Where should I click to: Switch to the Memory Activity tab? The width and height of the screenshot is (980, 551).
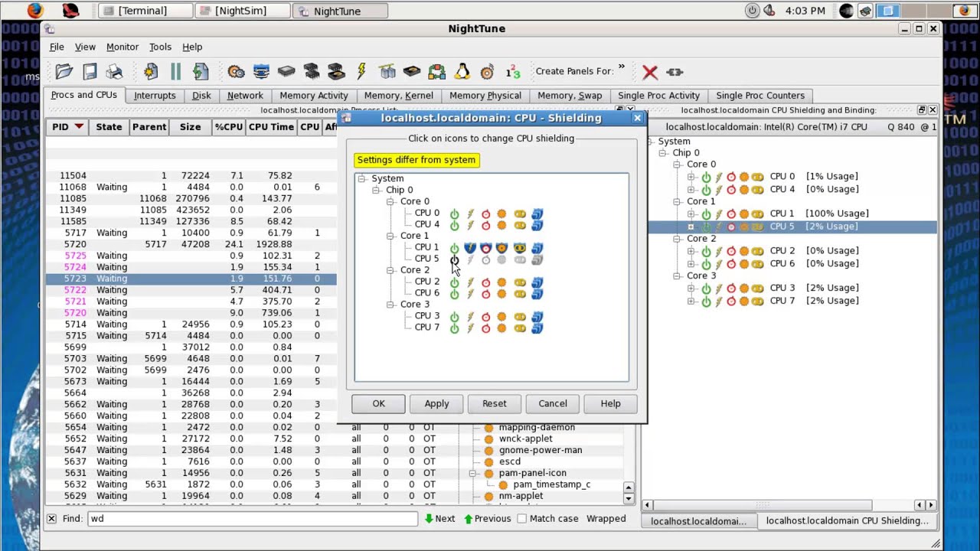pyautogui.click(x=314, y=96)
